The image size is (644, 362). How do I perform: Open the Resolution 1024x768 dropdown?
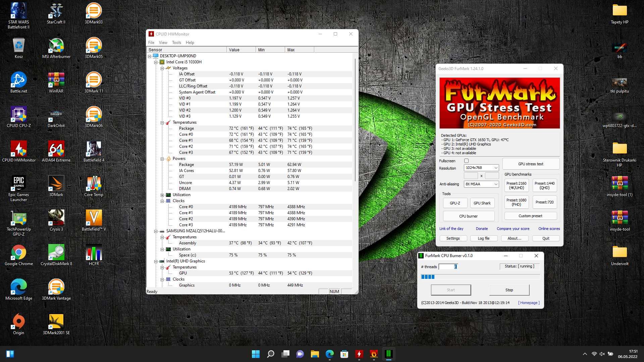point(481,168)
